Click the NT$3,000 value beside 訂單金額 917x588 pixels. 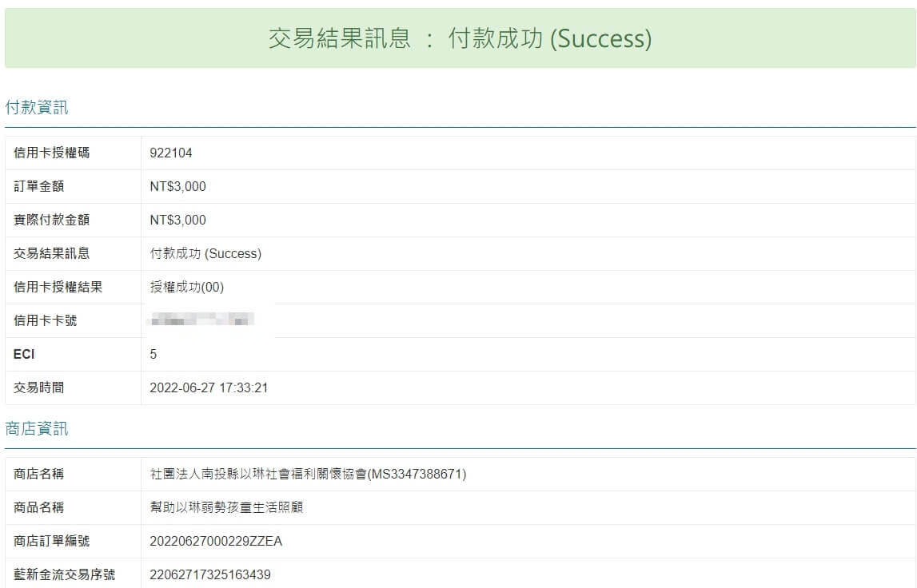(177, 187)
